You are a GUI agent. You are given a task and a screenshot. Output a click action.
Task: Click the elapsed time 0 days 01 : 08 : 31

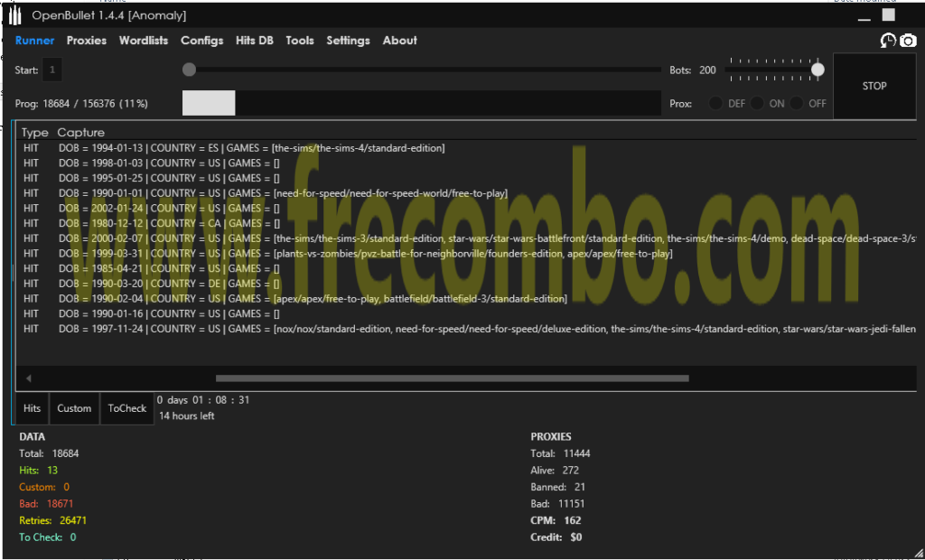(203, 400)
